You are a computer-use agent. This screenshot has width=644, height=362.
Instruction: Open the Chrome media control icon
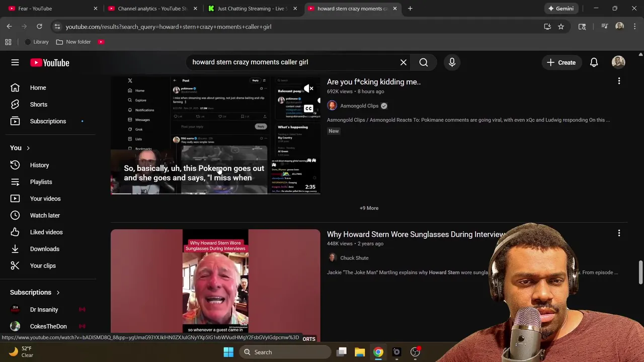[605, 27]
